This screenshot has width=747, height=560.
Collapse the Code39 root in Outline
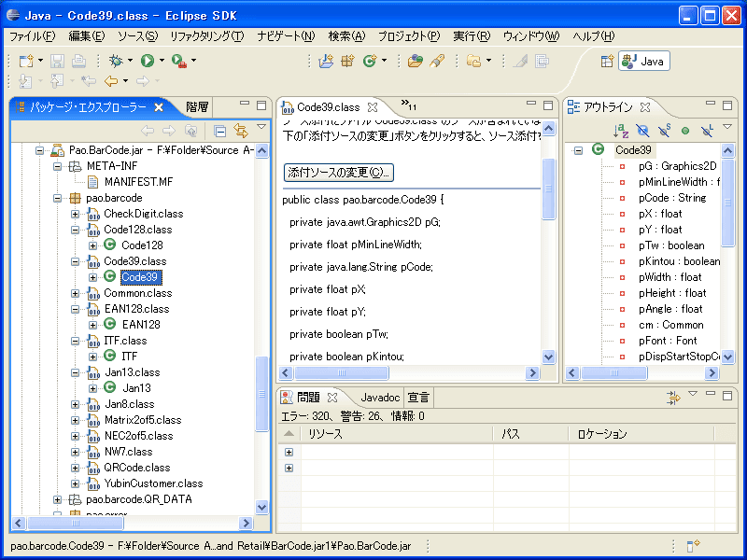(x=578, y=150)
